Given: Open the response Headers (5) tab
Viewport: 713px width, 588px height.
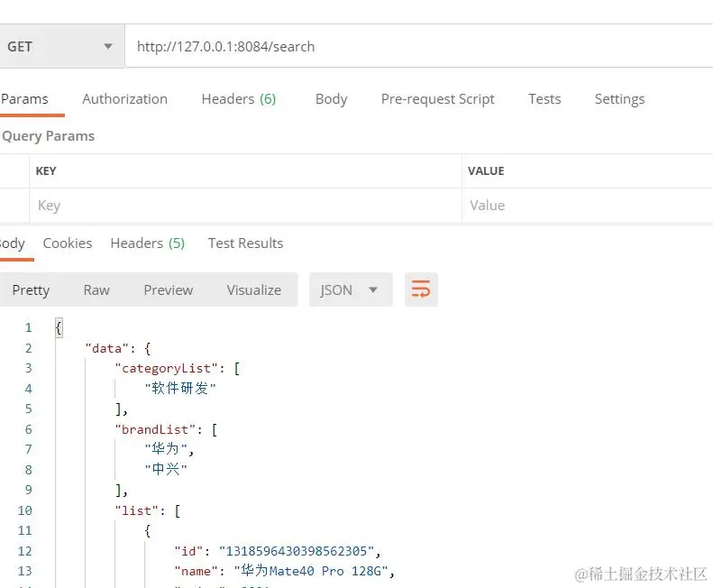Looking at the screenshot, I should (147, 243).
